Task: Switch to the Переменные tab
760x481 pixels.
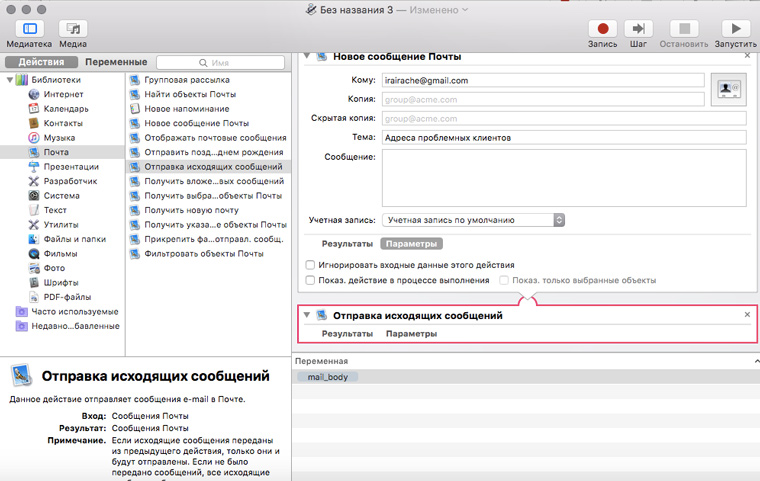Action: click(115, 62)
